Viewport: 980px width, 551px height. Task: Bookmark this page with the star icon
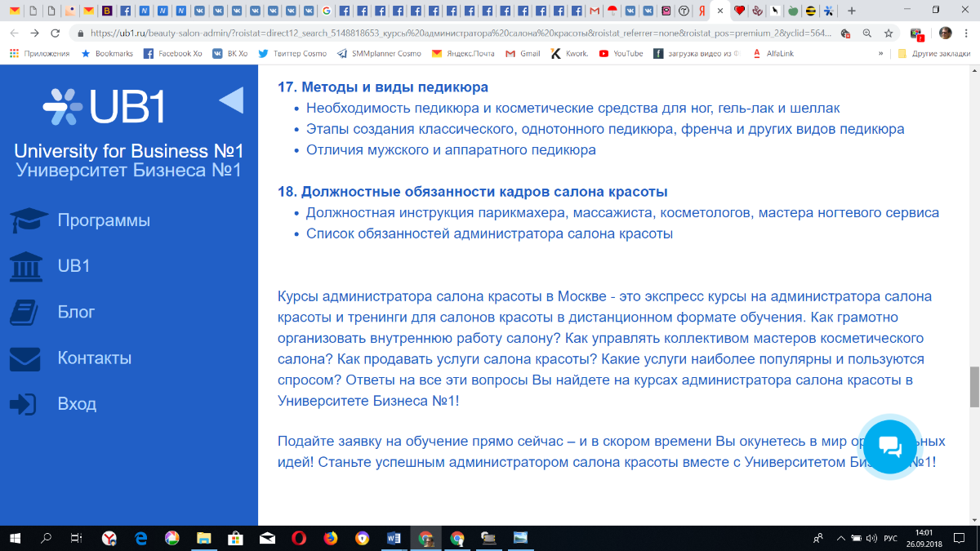click(889, 33)
